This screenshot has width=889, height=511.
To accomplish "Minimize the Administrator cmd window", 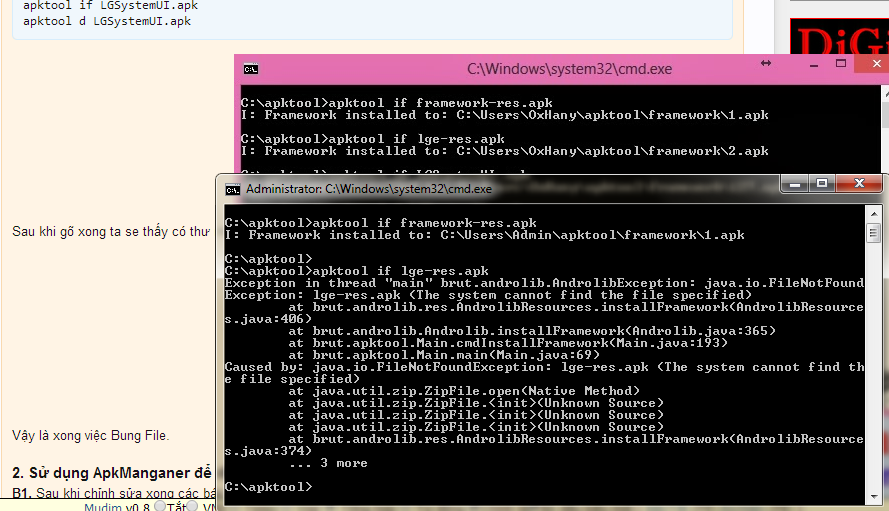I will tap(795, 184).
